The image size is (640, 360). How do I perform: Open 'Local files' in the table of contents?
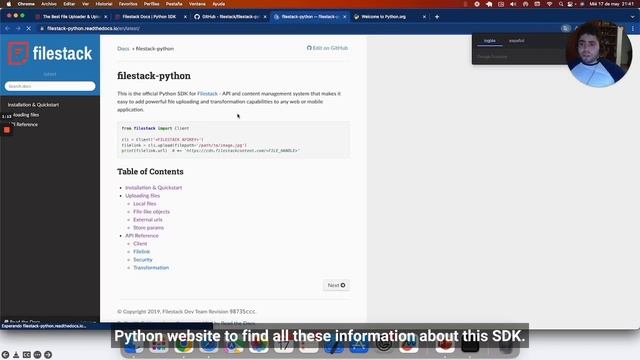144,204
